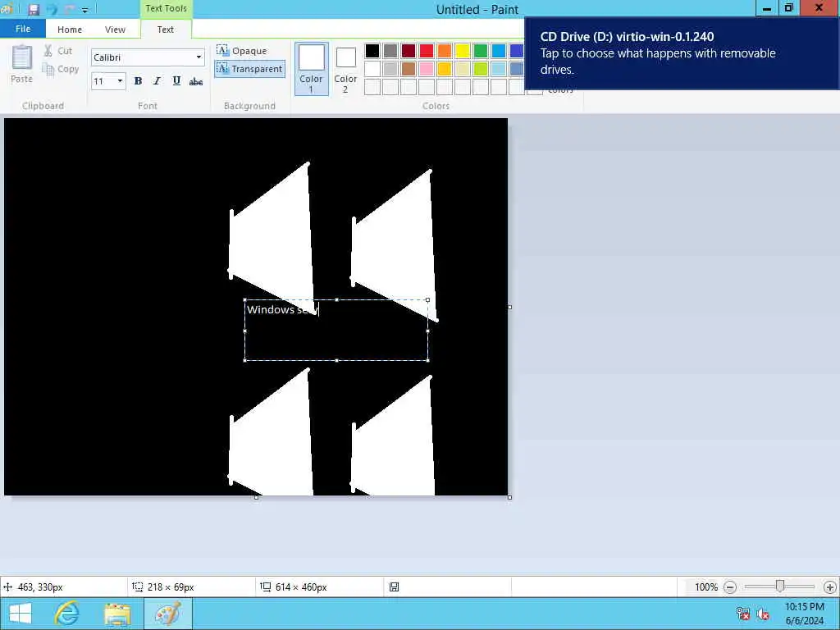Click the Cut scissors button
This screenshot has width=840, height=630.
(57, 51)
